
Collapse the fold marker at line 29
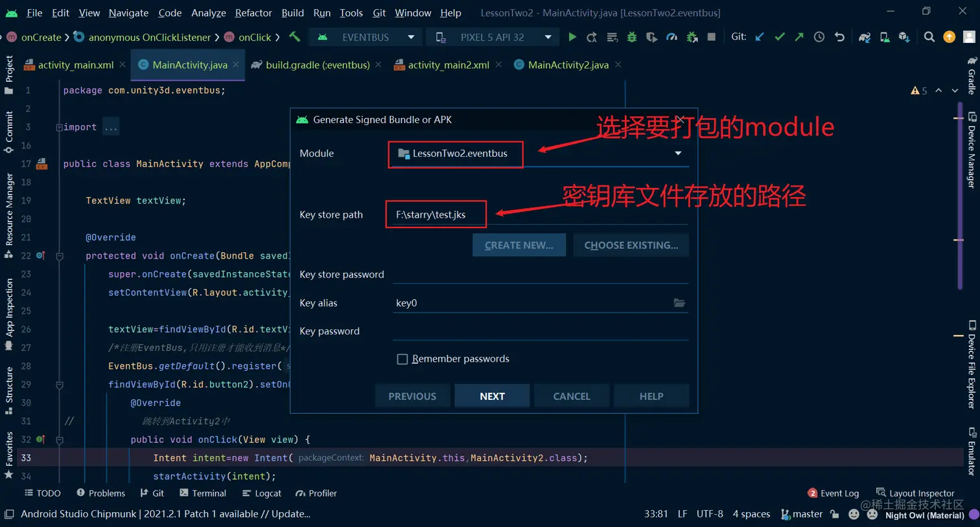60,384
